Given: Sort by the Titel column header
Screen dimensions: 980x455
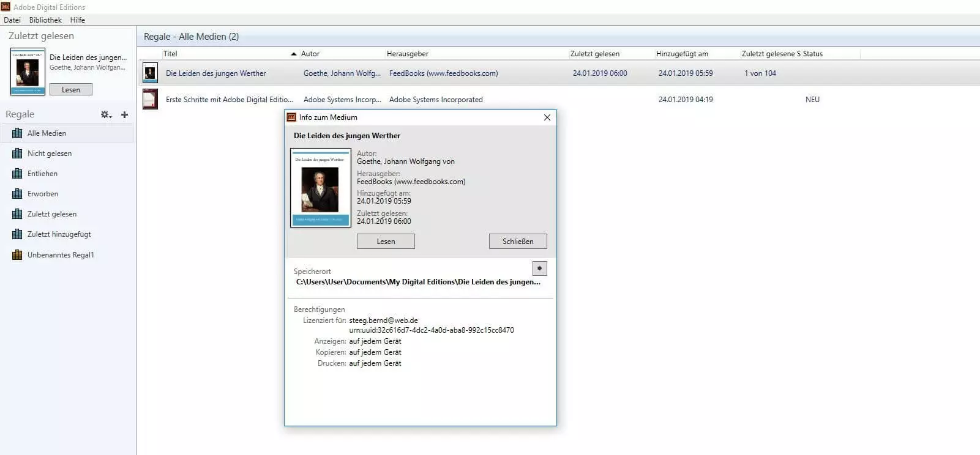Looking at the screenshot, I should 170,54.
